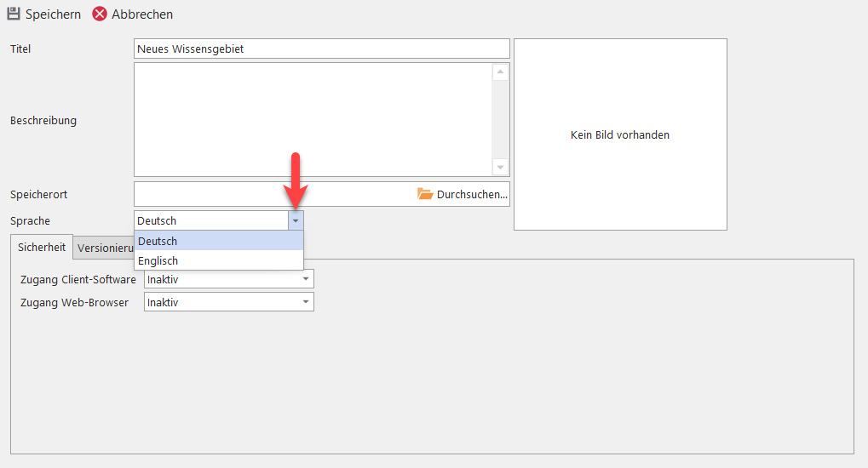Screen dimensions: 868x468
Task: Click the Beschreibung scroll up arrow
Action: (x=500, y=72)
